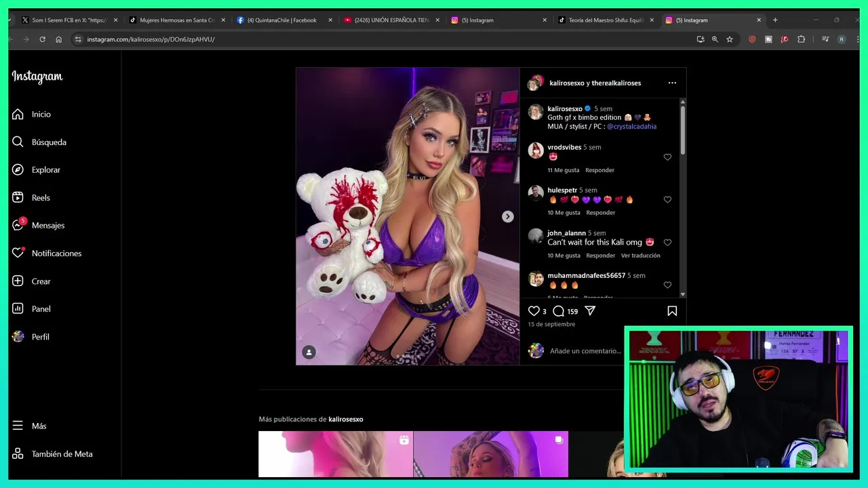Open the extensions puzzle icon

(x=801, y=39)
